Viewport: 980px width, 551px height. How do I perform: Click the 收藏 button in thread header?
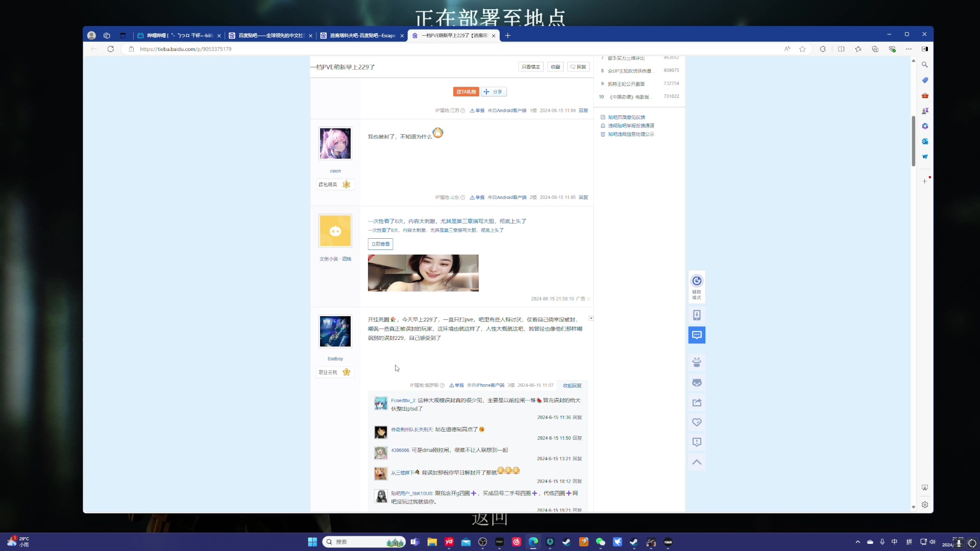pyautogui.click(x=555, y=67)
